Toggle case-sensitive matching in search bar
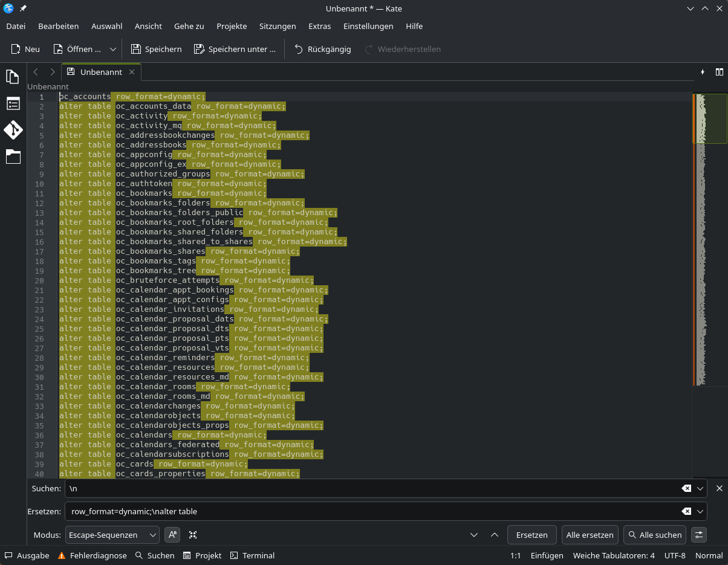 click(x=173, y=535)
